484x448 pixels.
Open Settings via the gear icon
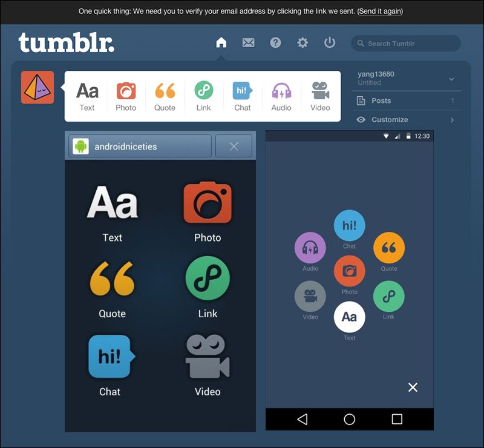tap(302, 43)
